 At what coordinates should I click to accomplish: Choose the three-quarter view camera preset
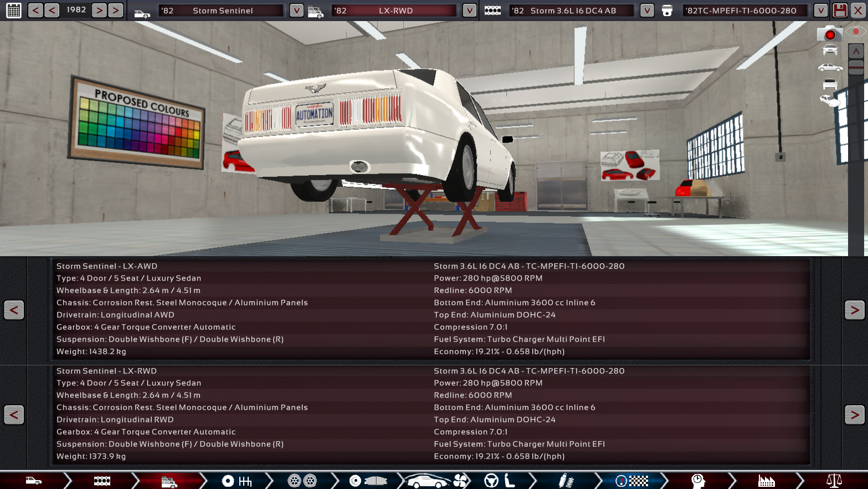pyautogui.click(x=829, y=101)
